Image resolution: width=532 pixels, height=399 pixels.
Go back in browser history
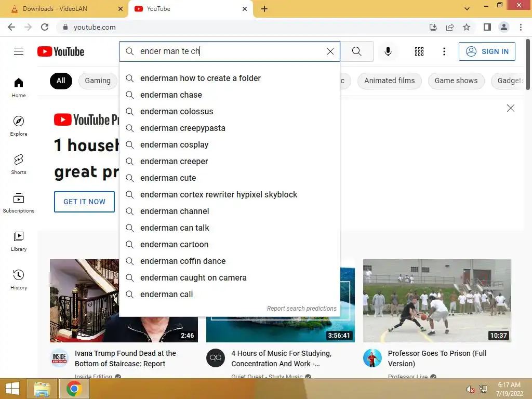click(x=11, y=27)
